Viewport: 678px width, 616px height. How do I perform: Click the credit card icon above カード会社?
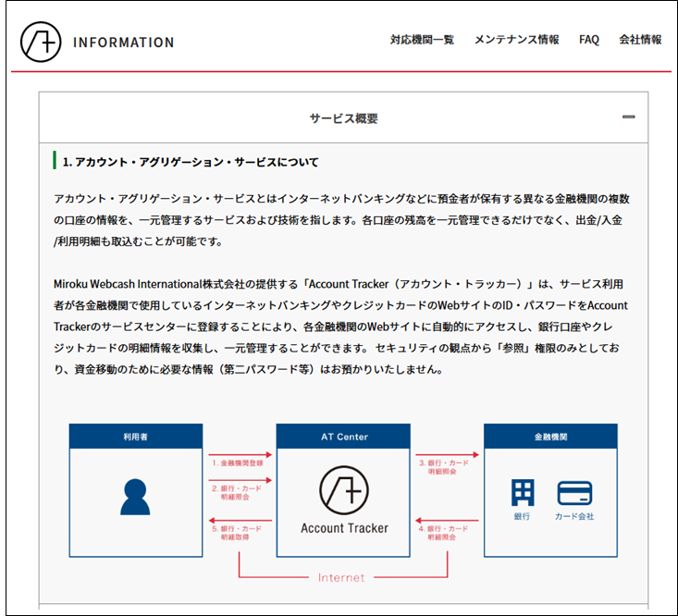574,492
